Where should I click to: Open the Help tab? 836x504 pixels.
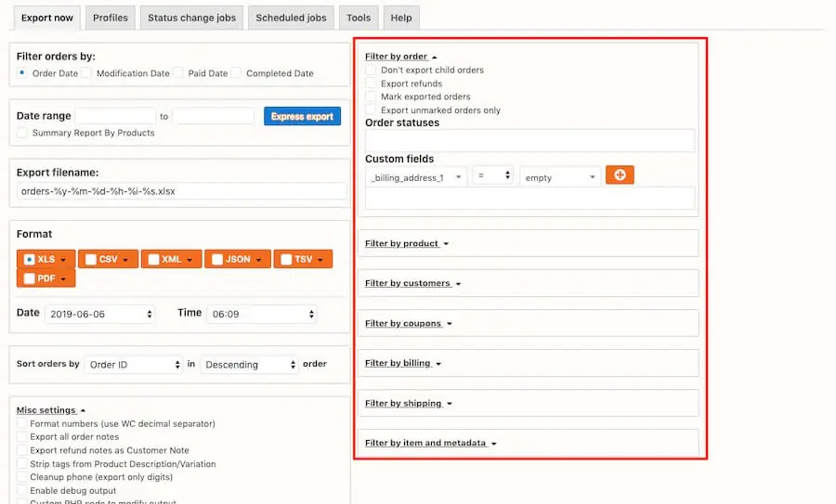tap(401, 18)
